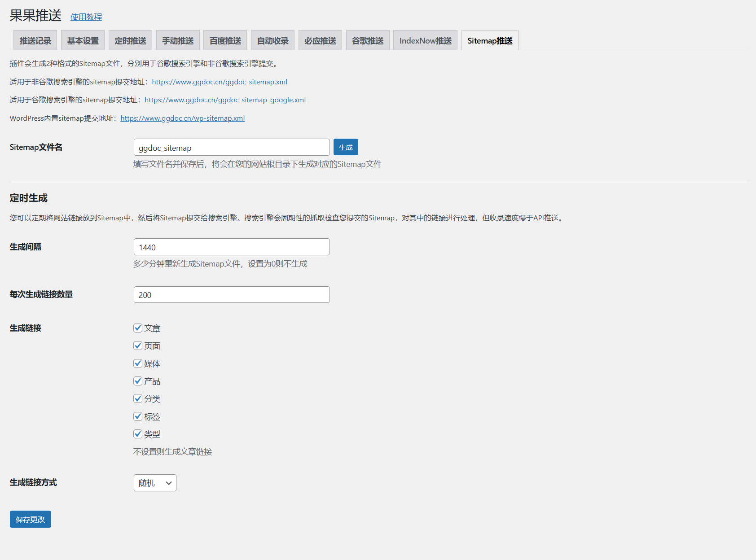Open the wp-sitemap.xml link

point(183,118)
